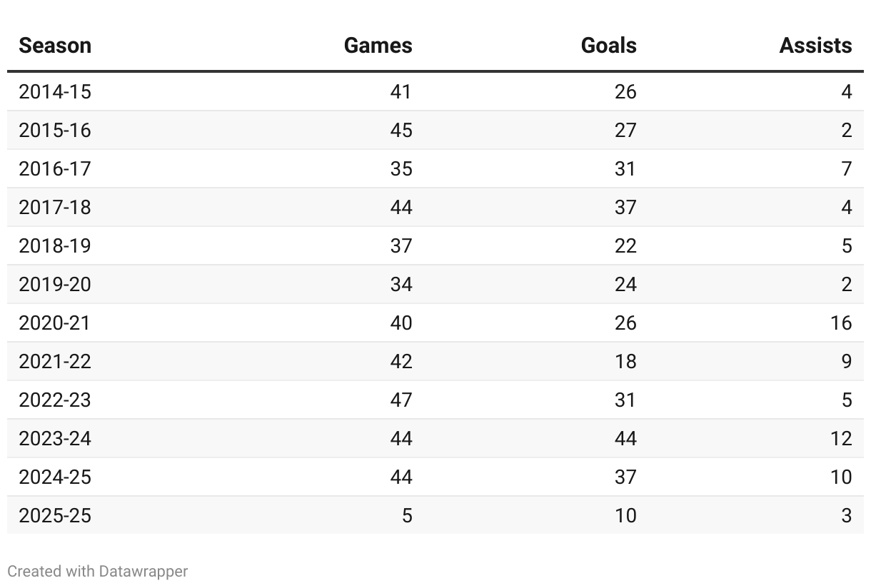Select the 2017-18 goals value 37
The height and width of the screenshot is (588, 871).
[x=625, y=208]
